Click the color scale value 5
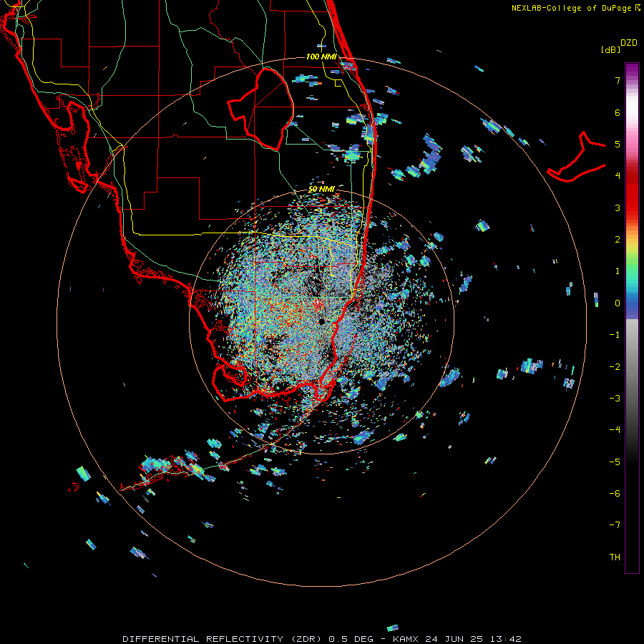Image resolution: width=644 pixels, height=644 pixels. click(618, 144)
